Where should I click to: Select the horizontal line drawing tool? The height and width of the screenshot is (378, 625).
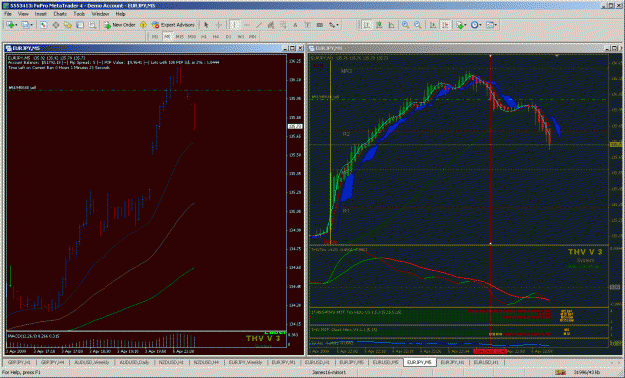[247, 25]
